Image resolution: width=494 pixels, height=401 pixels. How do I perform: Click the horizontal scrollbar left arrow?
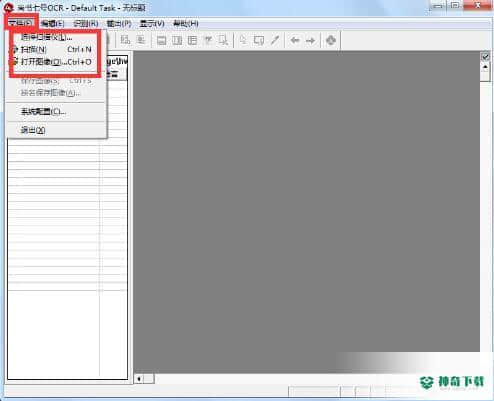point(139,379)
